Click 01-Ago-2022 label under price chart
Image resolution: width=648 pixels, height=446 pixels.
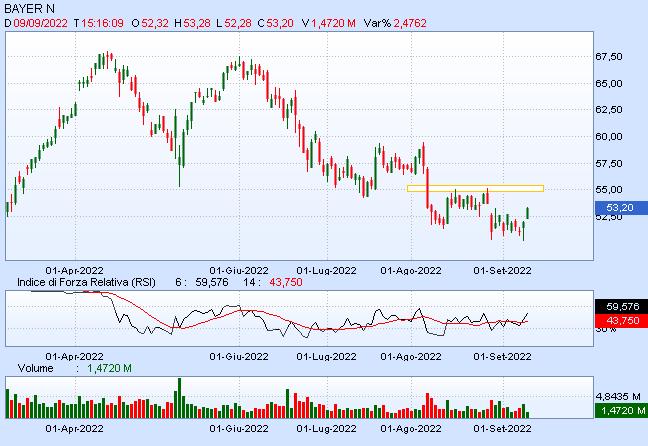[411, 271]
